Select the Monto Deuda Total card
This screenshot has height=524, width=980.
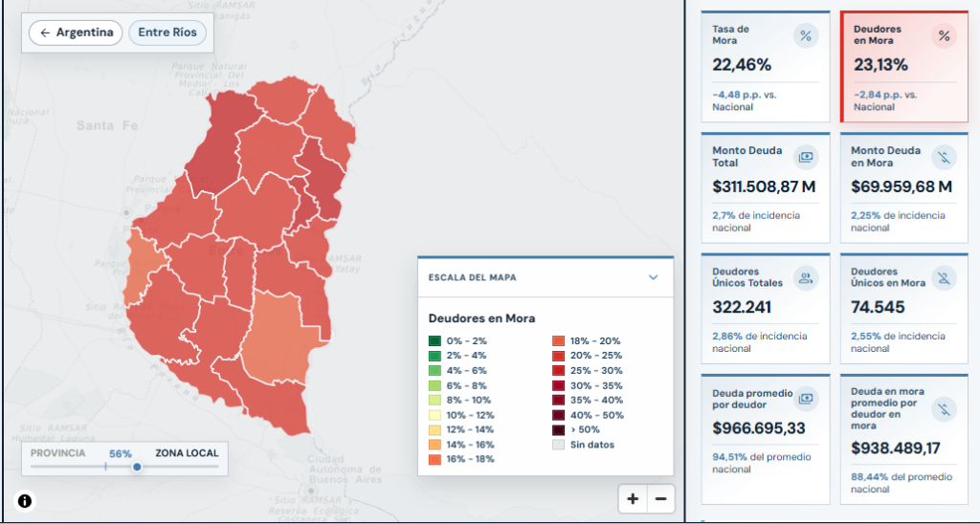tap(765, 187)
